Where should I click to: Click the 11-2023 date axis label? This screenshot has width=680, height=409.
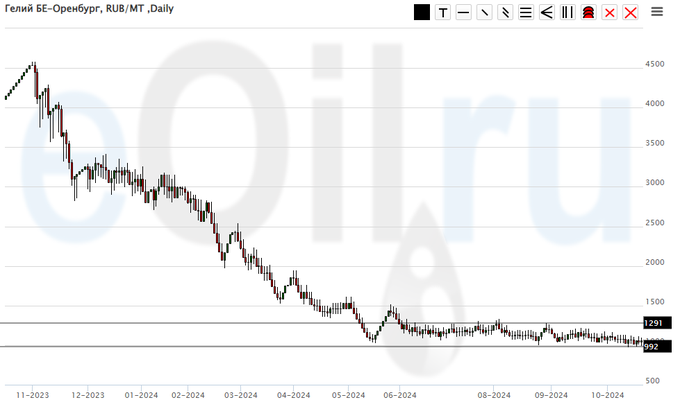coord(34,394)
